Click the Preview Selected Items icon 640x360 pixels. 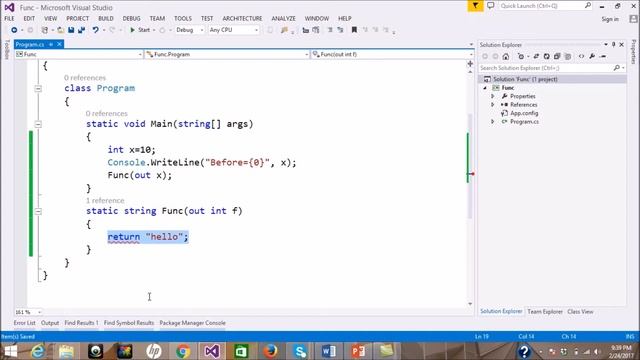point(603,56)
